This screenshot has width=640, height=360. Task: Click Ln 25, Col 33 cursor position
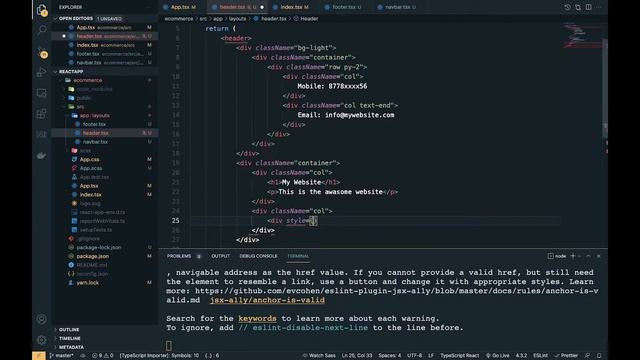coord(357,356)
